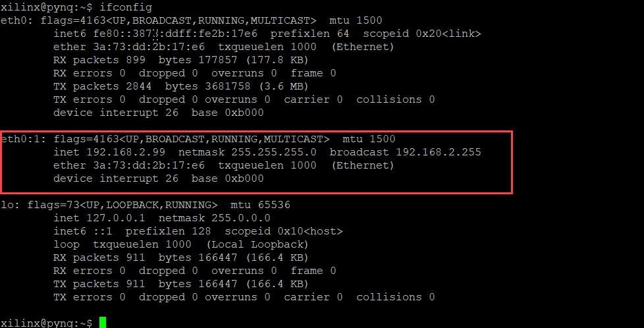The height and width of the screenshot is (328, 644).
Task: Click the scopeid 0x10<host> text
Action: pyautogui.click(x=283, y=231)
